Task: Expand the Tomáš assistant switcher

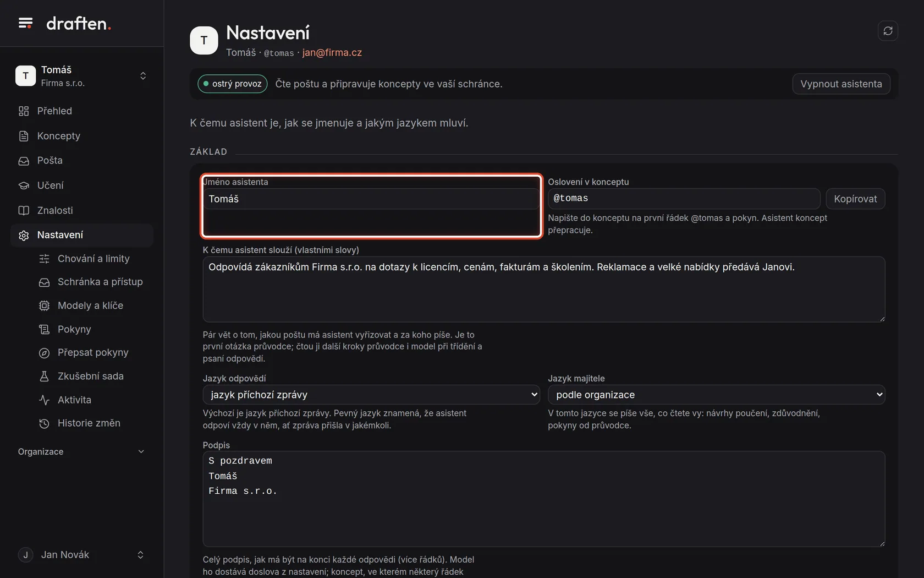Action: 82,76
